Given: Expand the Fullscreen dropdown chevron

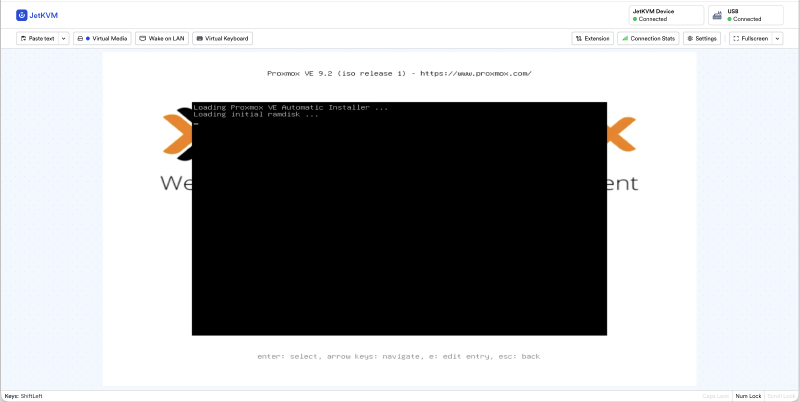Looking at the screenshot, I should pos(778,38).
